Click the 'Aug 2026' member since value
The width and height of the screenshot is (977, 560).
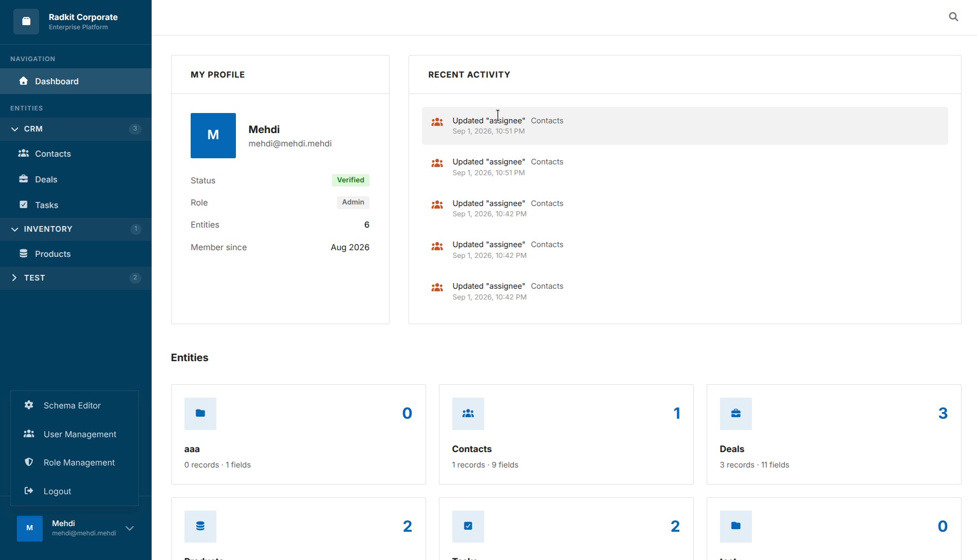pos(350,247)
